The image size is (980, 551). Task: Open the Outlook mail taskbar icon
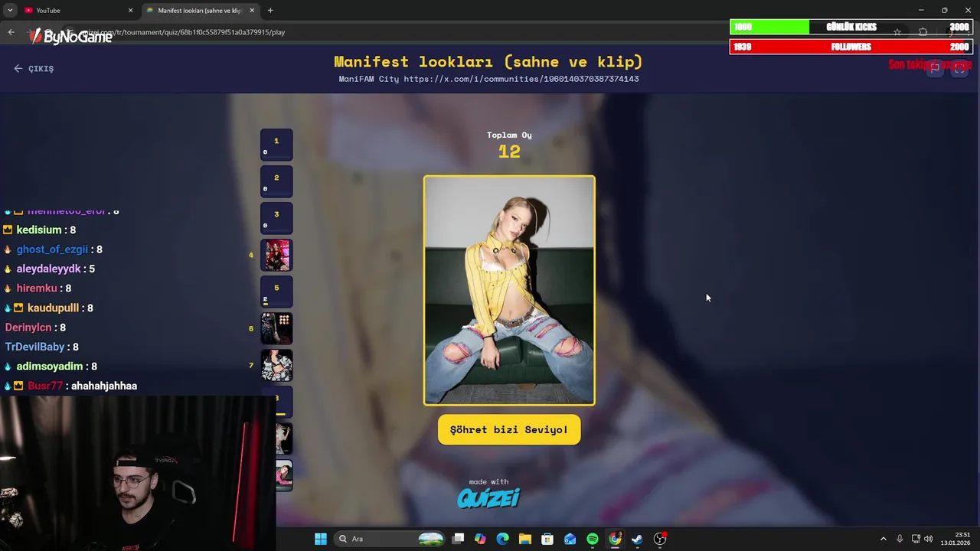coord(570,539)
